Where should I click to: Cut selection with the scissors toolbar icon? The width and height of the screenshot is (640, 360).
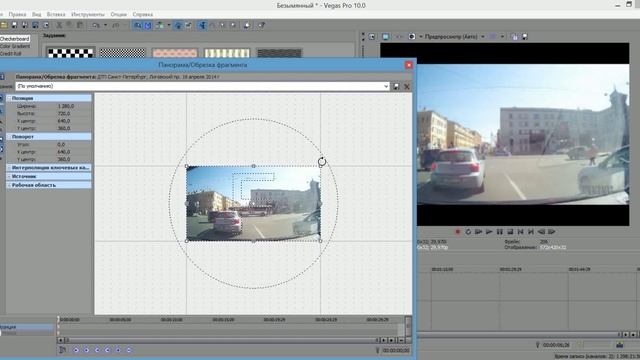59,25
